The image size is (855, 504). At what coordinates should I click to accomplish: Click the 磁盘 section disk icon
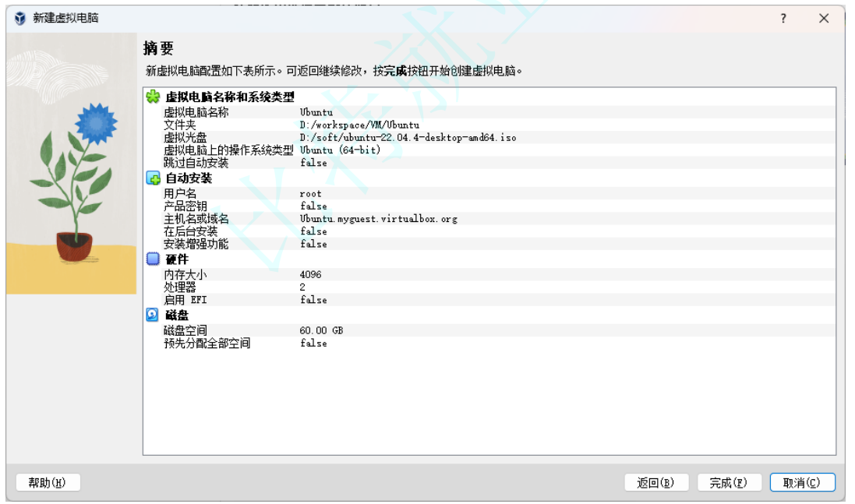click(x=153, y=315)
